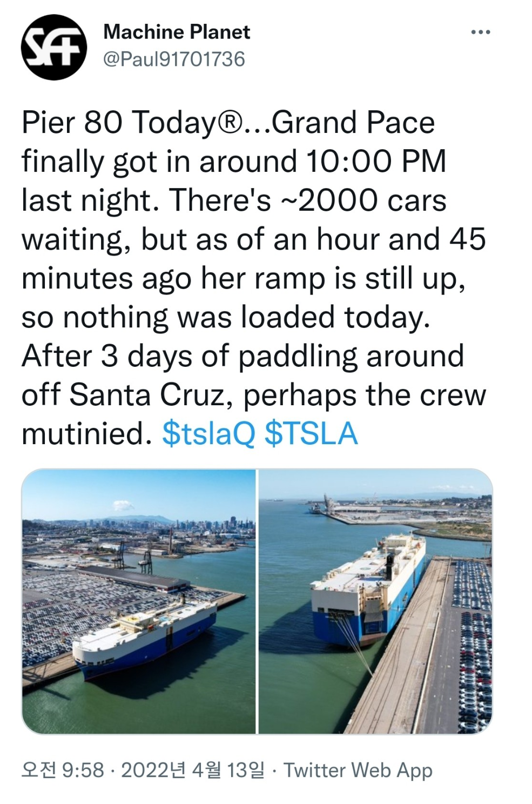Click the parked cars in right photo
532x804 pixels.
[471, 648]
